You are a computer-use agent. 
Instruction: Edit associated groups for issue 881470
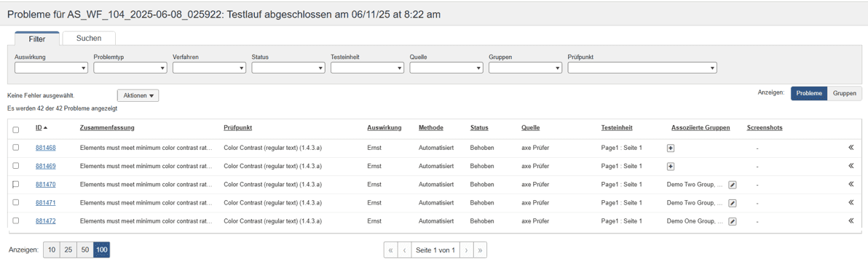coord(732,185)
